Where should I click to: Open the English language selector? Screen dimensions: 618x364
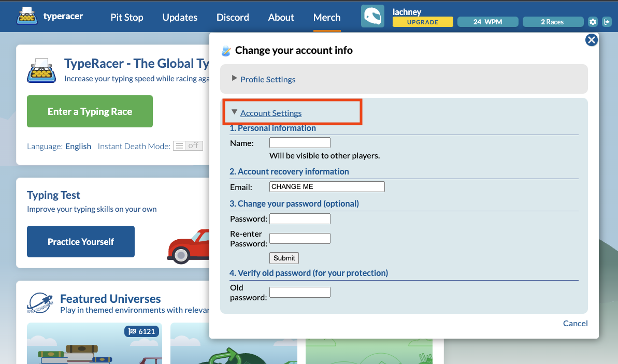pos(78,146)
